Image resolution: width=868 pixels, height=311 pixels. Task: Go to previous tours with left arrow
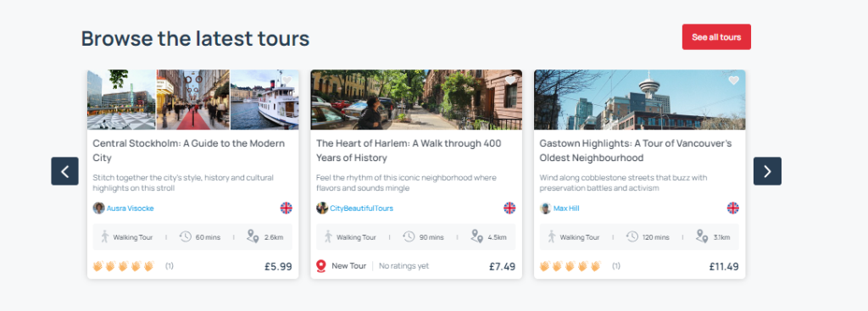click(x=64, y=171)
